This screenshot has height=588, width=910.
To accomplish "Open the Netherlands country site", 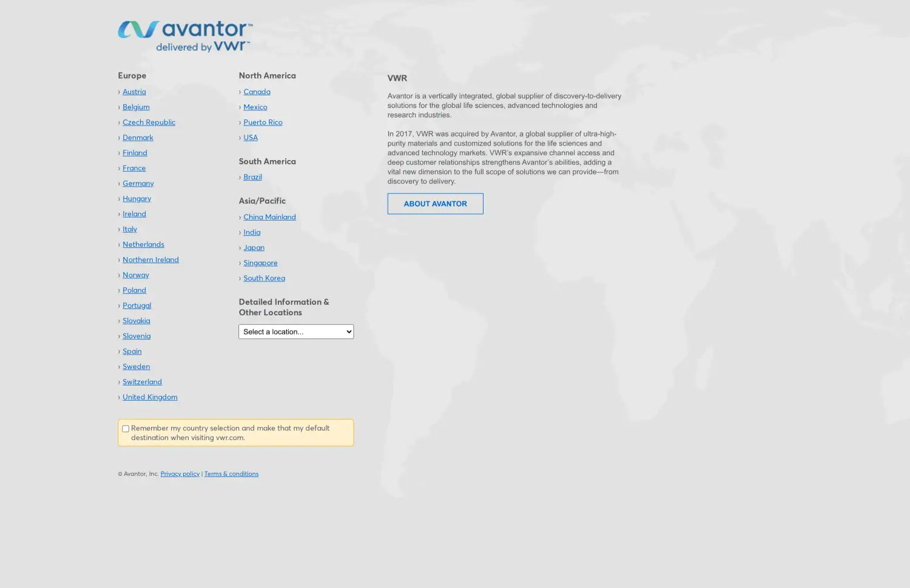I will [143, 244].
